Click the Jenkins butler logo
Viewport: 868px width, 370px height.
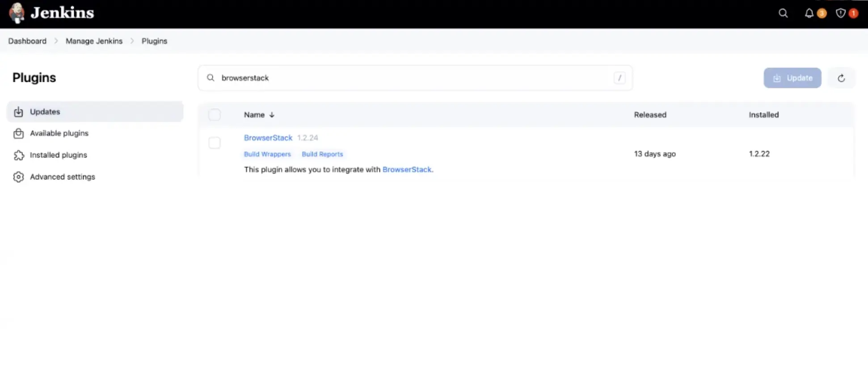(x=17, y=13)
